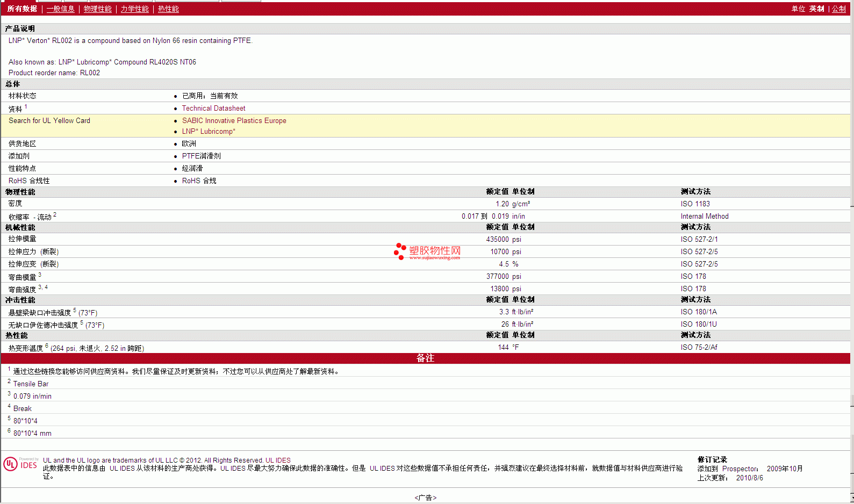Click the ISO 180/1A test method
The image size is (854, 504).
coord(699,312)
